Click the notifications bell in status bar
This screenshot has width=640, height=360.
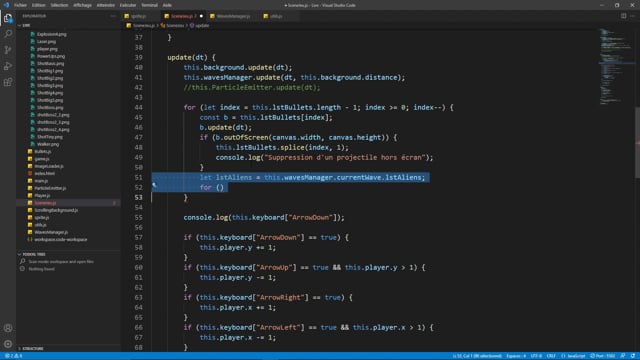[633, 356]
